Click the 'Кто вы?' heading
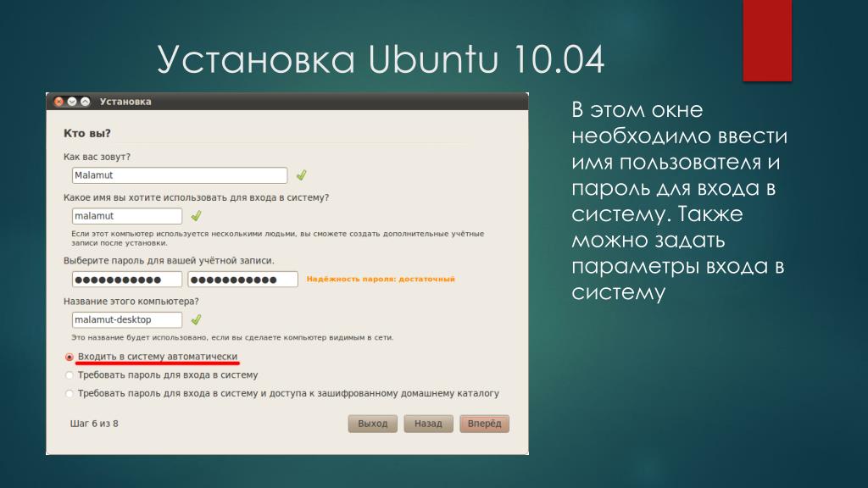 point(87,133)
